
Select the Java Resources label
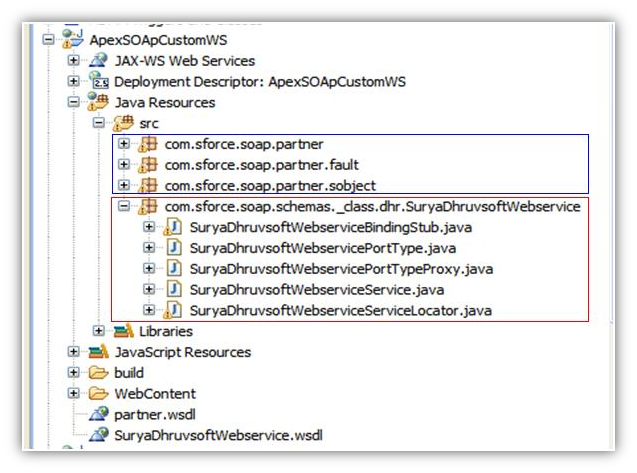[165, 102]
